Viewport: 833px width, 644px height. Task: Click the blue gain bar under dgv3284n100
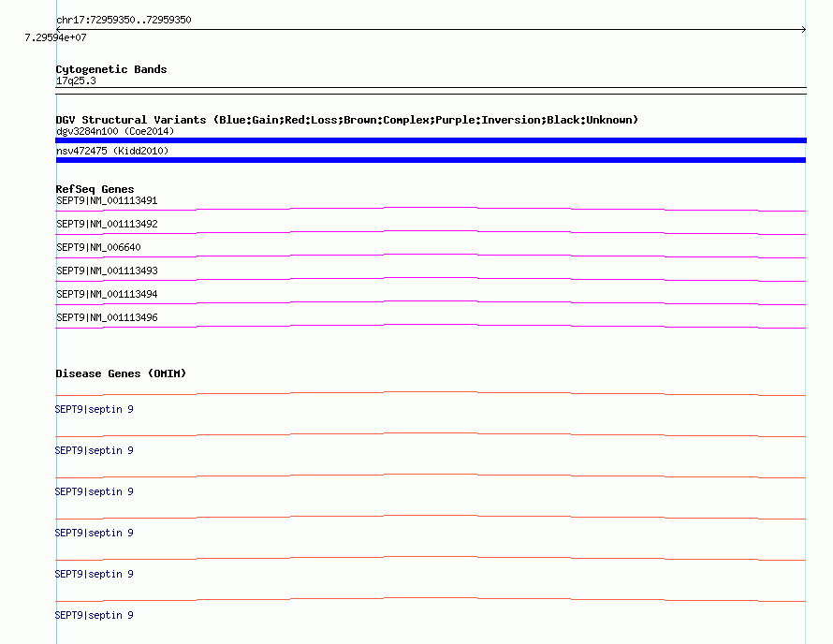point(431,140)
